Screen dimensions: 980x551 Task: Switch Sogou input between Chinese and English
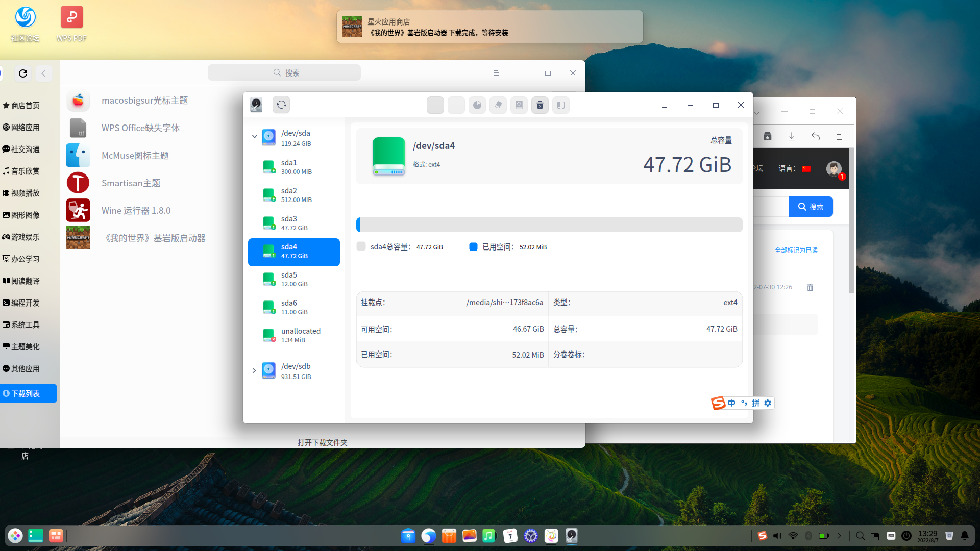tap(731, 403)
